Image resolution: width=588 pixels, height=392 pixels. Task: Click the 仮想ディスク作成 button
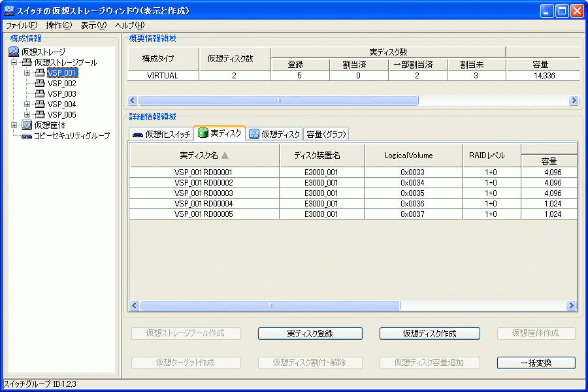coord(430,333)
